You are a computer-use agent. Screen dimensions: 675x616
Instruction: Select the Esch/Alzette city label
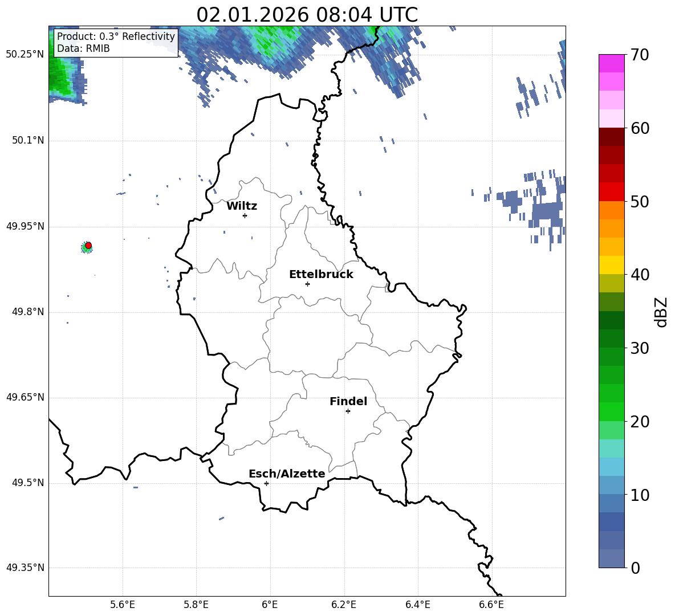click(287, 474)
